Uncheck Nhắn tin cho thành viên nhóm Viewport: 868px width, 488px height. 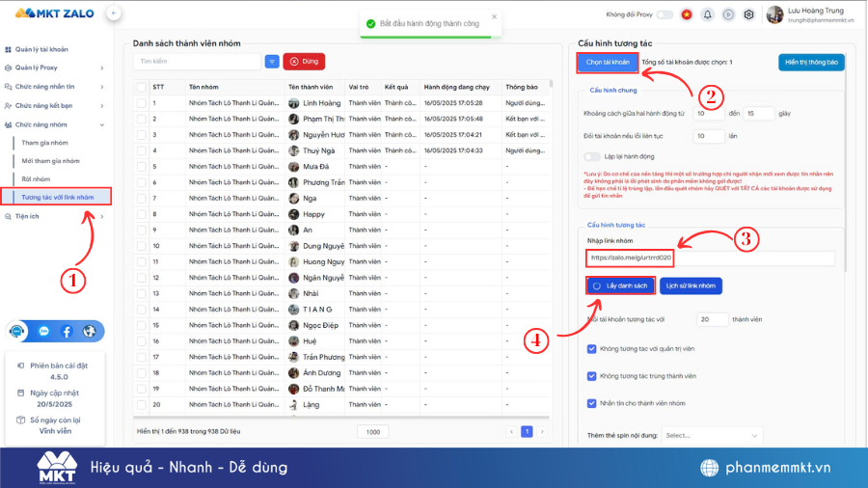[592, 403]
